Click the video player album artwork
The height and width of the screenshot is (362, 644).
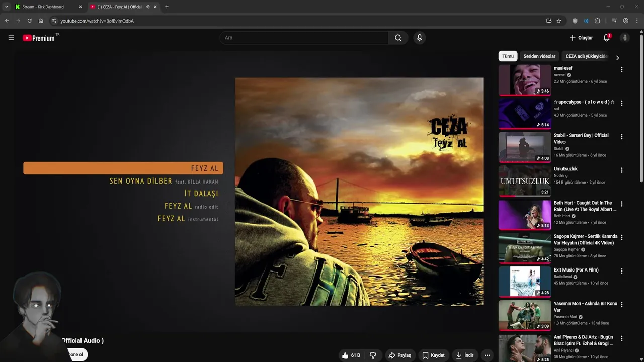tap(359, 191)
